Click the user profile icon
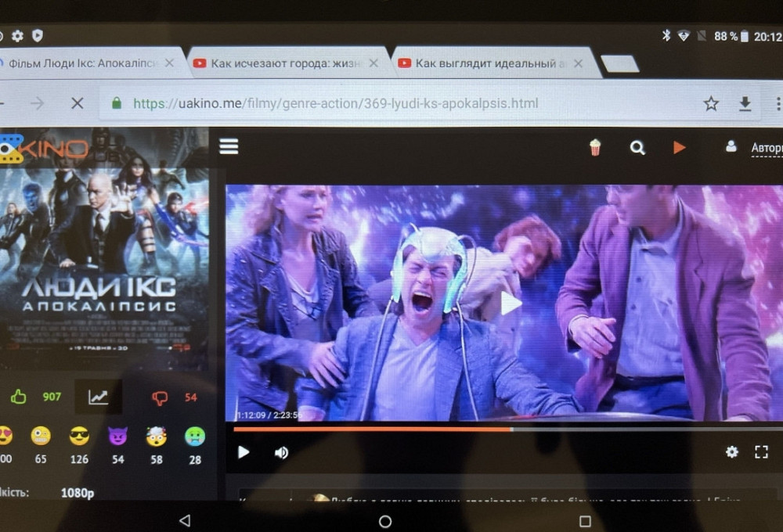The image size is (783, 532). point(731,145)
